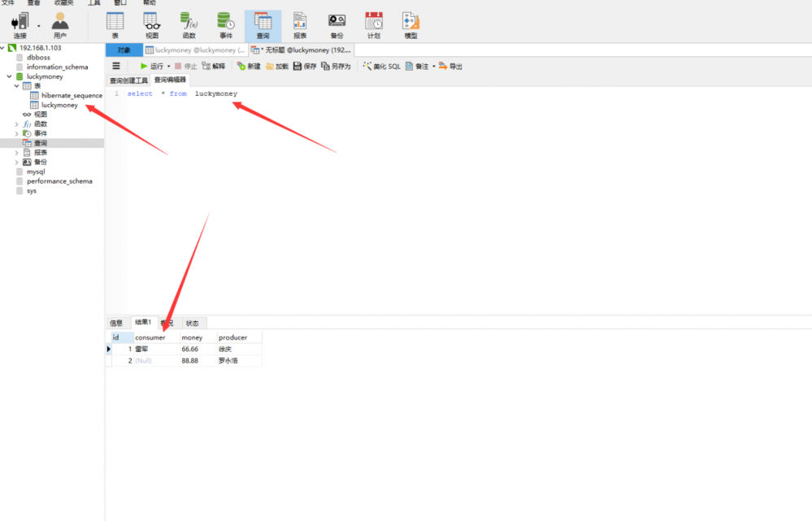Expand the 运行 dropdown arrow
Image resolution: width=812 pixels, height=521 pixels.
tap(167, 66)
